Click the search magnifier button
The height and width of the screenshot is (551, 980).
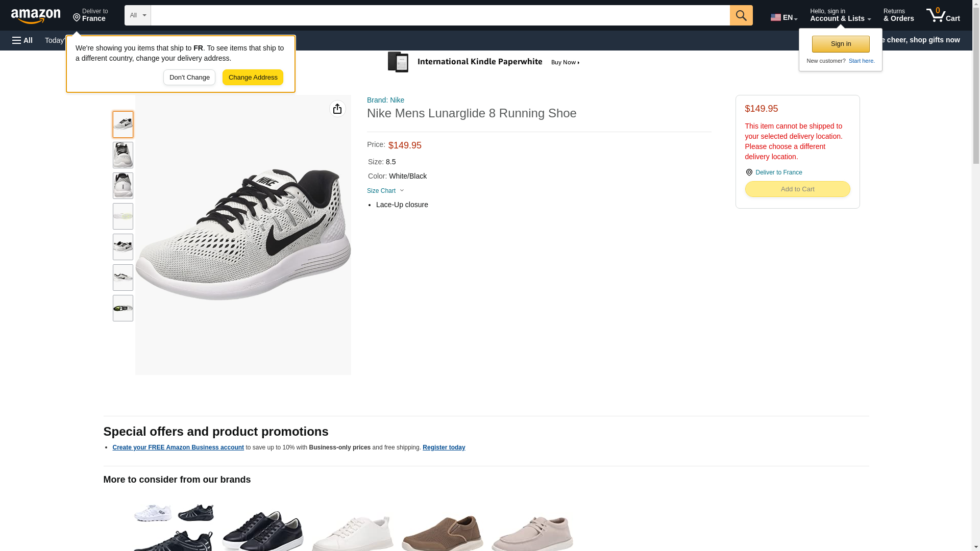click(x=741, y=15)
